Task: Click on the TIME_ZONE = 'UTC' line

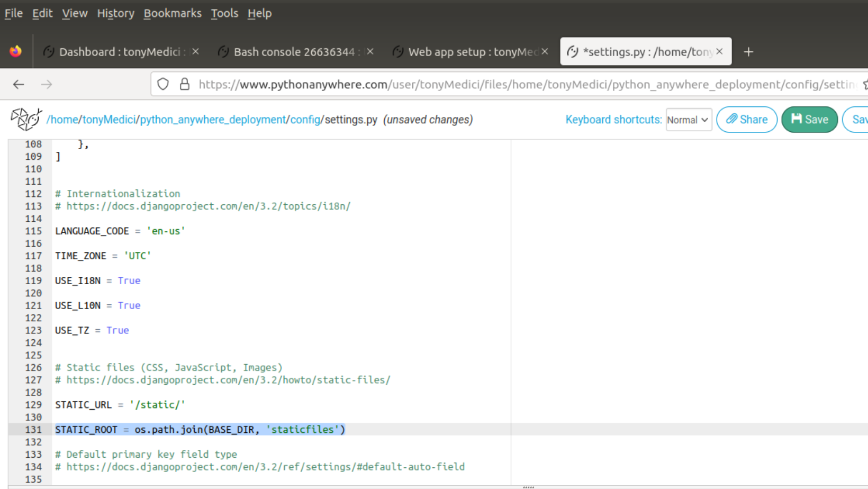Action: 103,256
